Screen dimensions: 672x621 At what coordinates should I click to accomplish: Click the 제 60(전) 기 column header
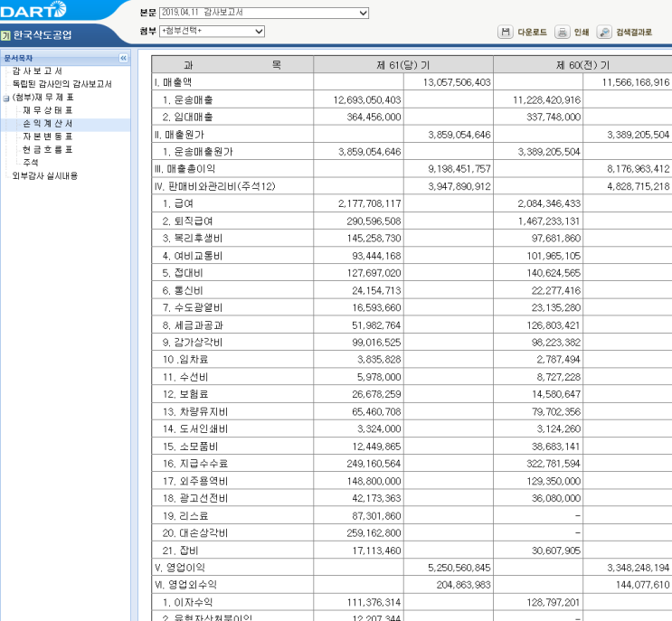[x=582, y=65]
